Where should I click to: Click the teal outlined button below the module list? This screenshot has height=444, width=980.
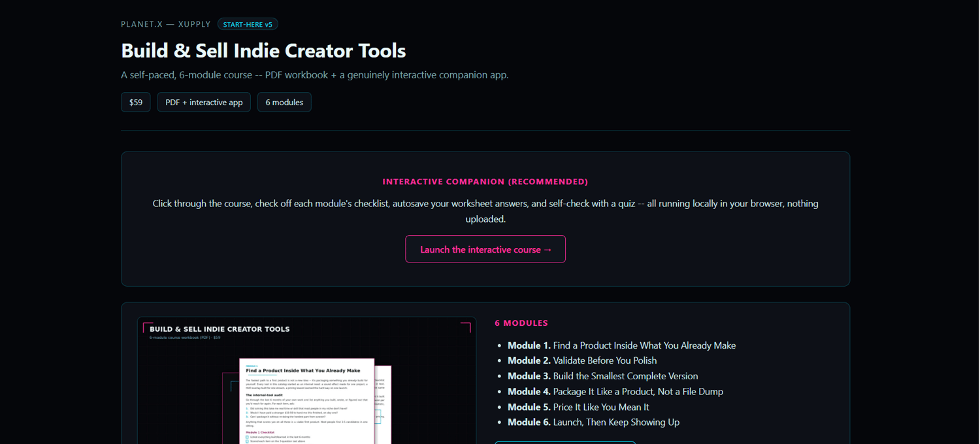(x=565, y=443)
